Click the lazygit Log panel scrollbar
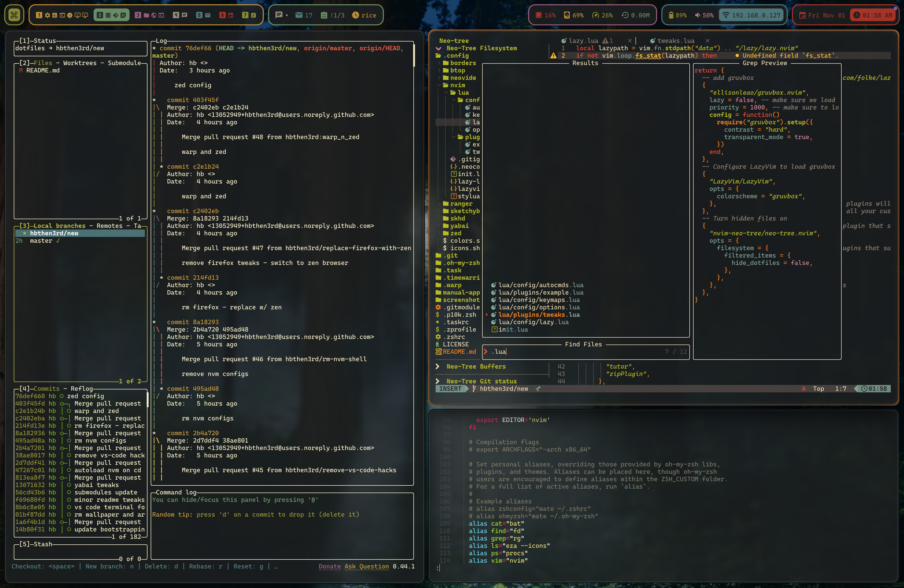904x588 pixels. point(414,56)
